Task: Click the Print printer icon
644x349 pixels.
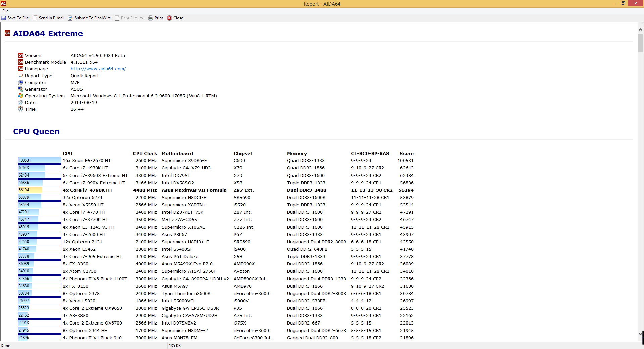Action: 151,18
